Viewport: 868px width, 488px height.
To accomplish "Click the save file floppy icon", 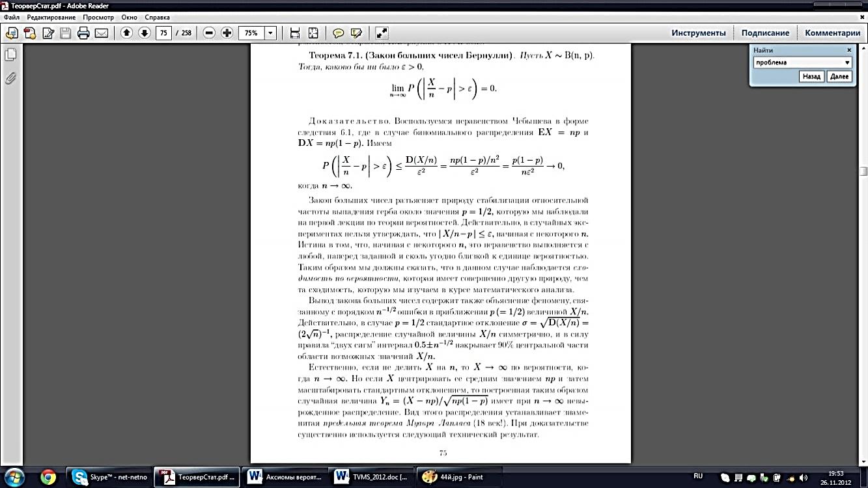I will 66,33.
